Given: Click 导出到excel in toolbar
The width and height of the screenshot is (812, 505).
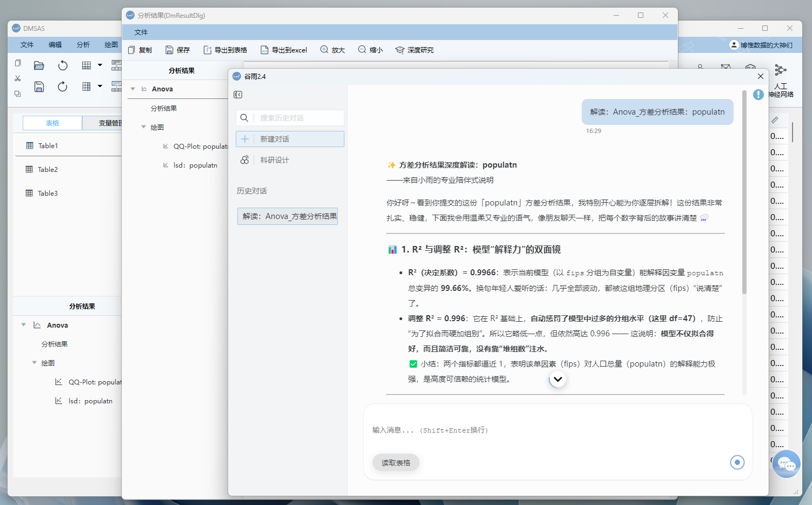Looking at the screenshot, I should [x=284, y=50].
